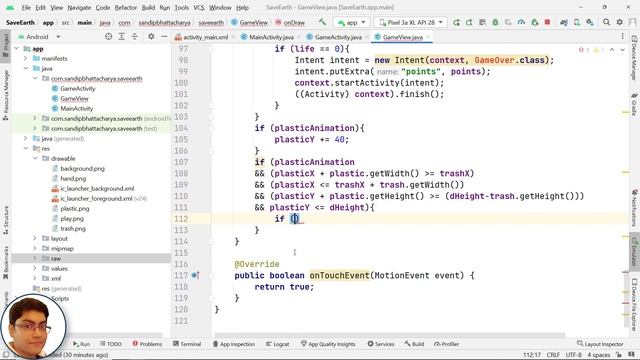Click Select Opened File target icon in Project panel
The image size is (640, 360).
pyautogui.click(x=109, y=37)
